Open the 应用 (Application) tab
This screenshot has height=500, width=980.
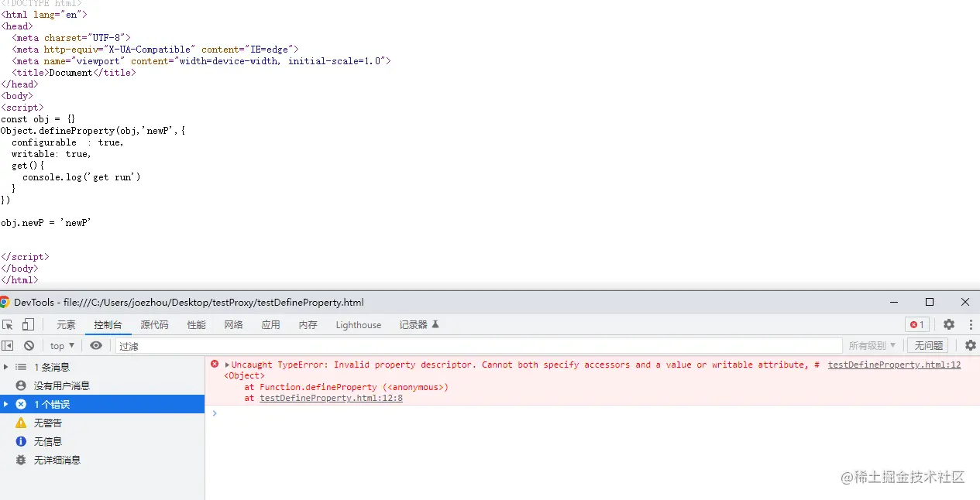(x=270, y=325)
